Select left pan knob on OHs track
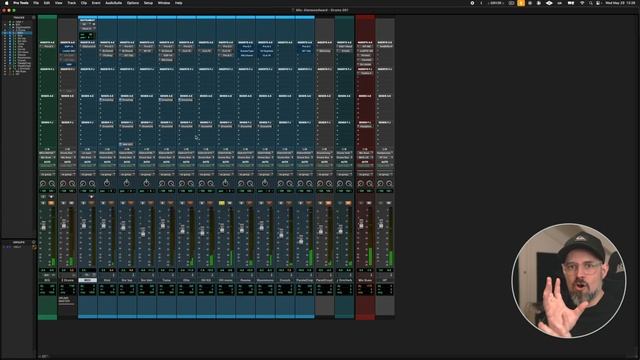Screen dimensions: 640x360 [182, 184]
